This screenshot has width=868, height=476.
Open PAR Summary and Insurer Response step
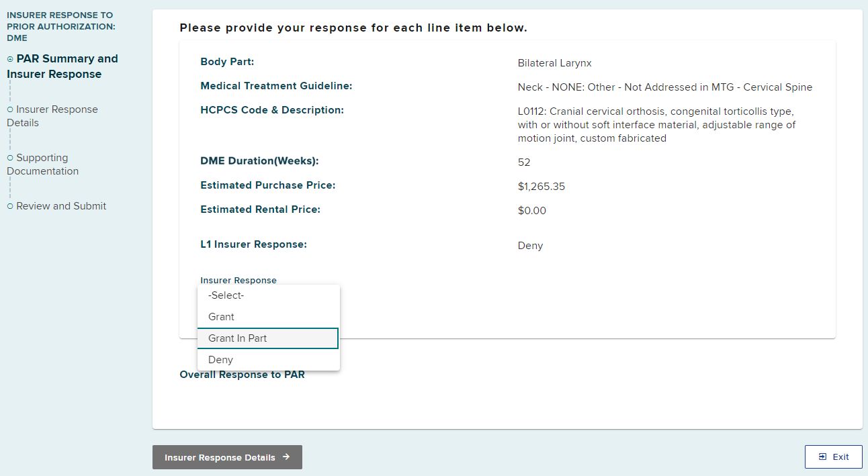point(67,66)
